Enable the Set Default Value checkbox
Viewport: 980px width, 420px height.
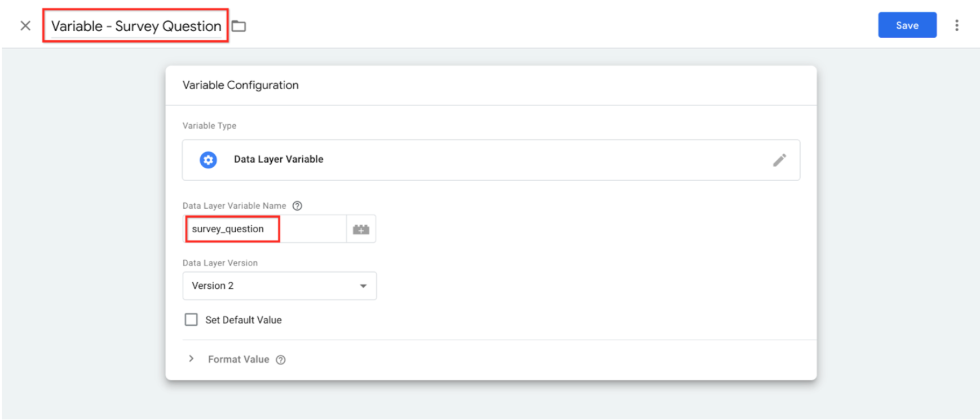click(191, 320)
